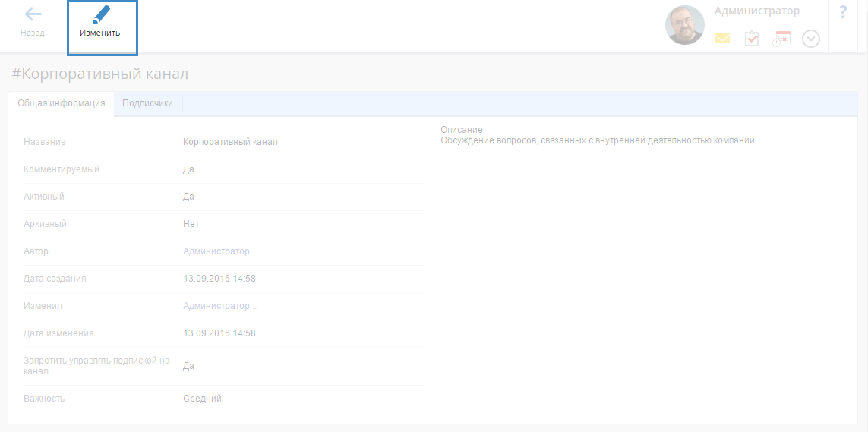Click Запретить управлять подпиской на канал label
Screen dimensions: 868x432
point(96,366)
